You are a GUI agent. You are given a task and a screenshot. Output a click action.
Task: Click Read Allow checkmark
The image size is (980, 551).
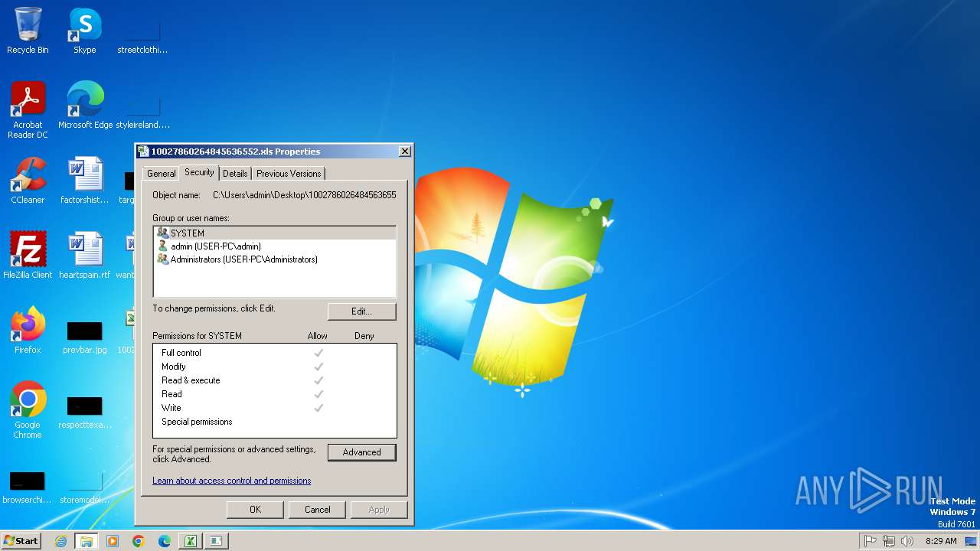pyautogui.click(x=318, y=394)
